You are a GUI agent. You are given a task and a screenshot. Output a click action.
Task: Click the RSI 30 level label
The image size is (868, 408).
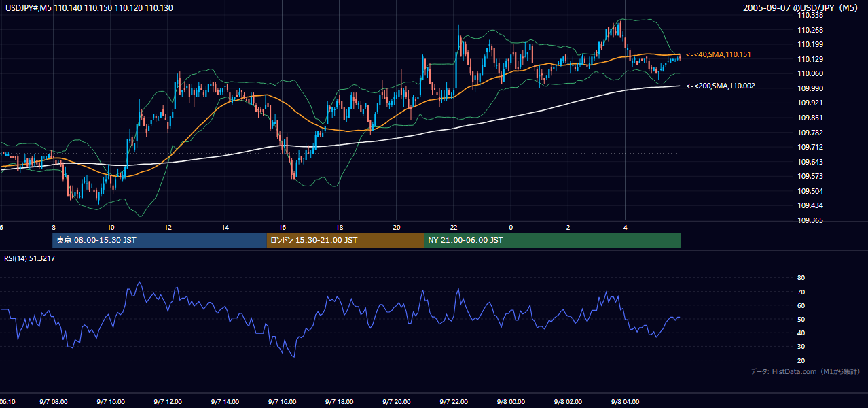[801, 347]
